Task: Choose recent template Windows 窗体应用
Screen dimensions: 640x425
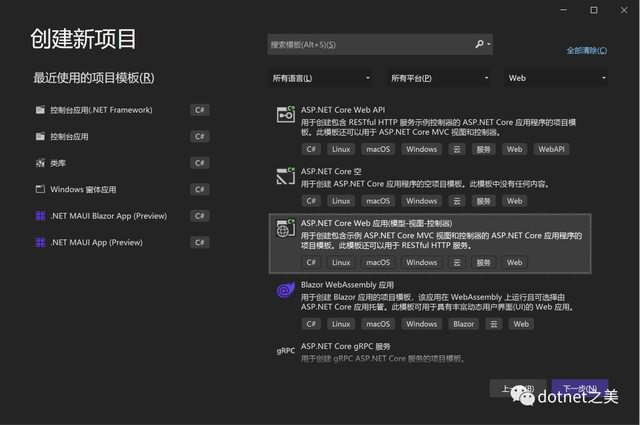Action: (122, 189)
